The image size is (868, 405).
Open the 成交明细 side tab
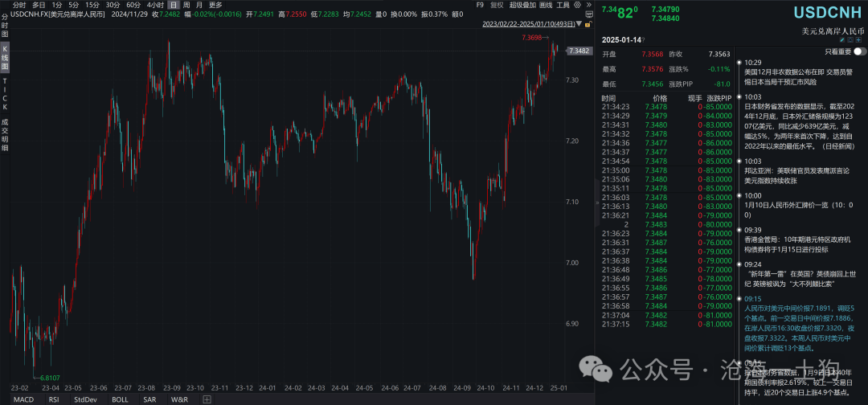point(5,135)
